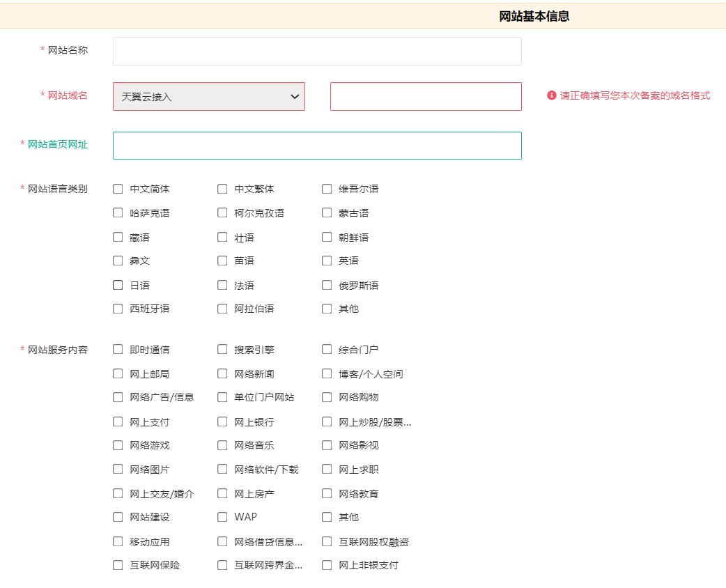Tick the 网上炒股/股票 checkbox
726x588 pixels.
pos(327,421)
